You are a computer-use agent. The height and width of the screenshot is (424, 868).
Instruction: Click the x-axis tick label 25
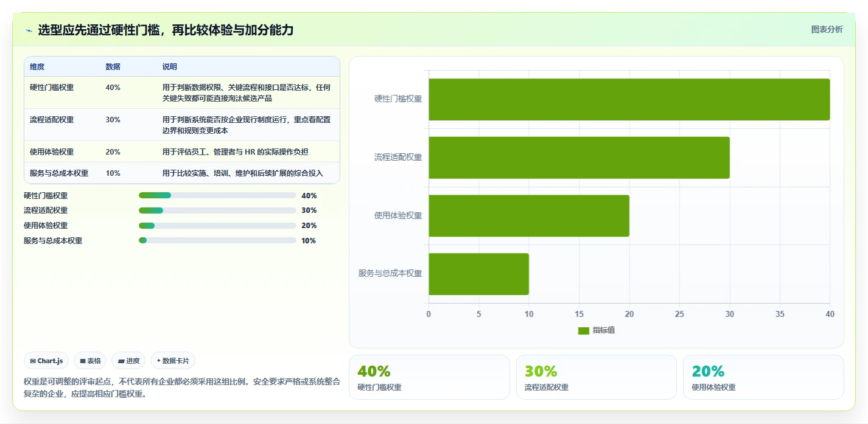679,315
